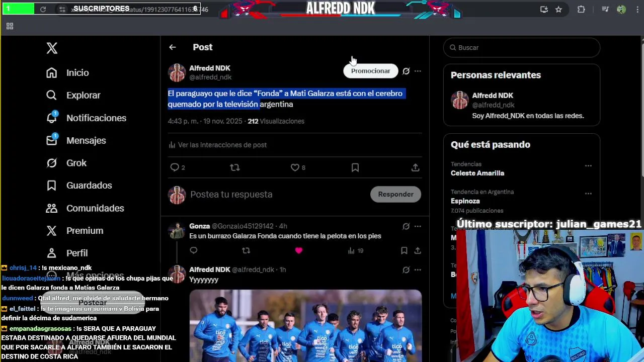644x362 pixels.
Task: View analytics of Gonza's reply with 19 views
Action: point(355,250)
